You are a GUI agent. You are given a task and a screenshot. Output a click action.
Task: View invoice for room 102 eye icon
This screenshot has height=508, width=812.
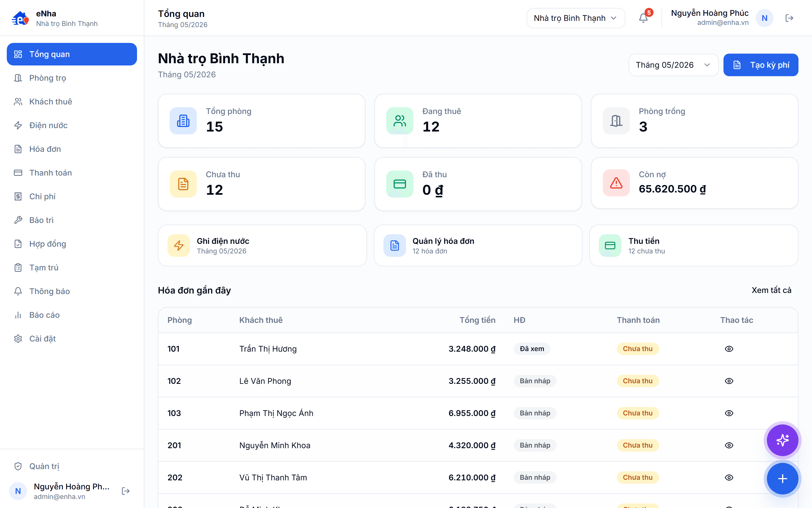tap(729, 381)
